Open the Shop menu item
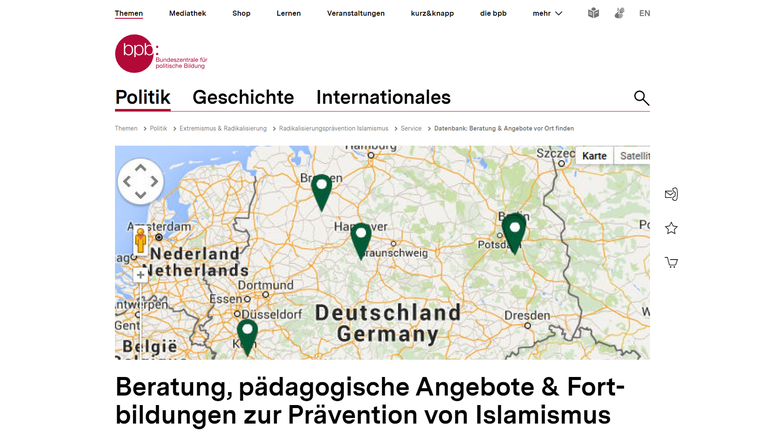 tap(241, 13)
